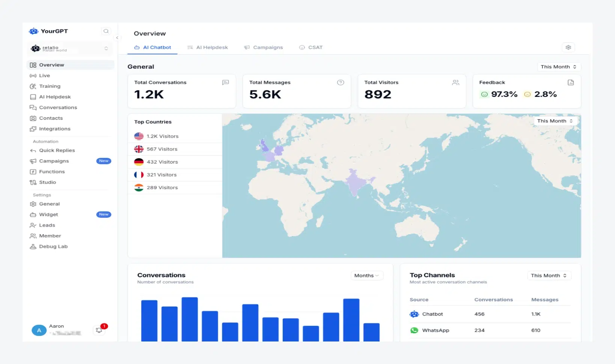Open the Overview sidebar item
The height and width of the screenshot is (364, 615).
pos(70,65)
